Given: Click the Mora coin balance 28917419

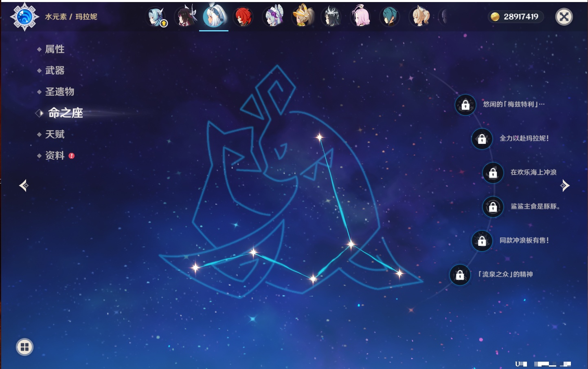Looking at the screenshot, I should point(516,17).
